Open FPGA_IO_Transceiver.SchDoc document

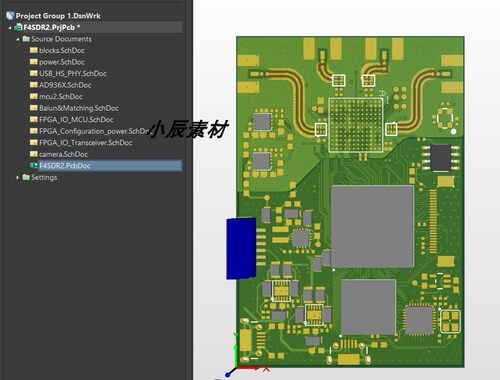[86, 143]
